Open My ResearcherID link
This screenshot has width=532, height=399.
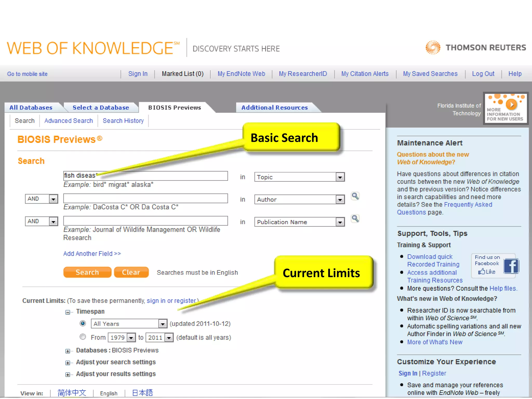(303, 74)
